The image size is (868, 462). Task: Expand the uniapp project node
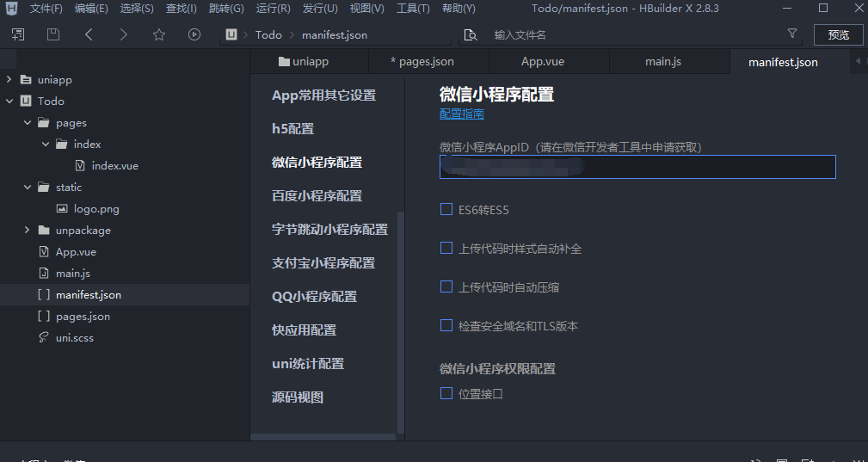(x=9, y=80)
